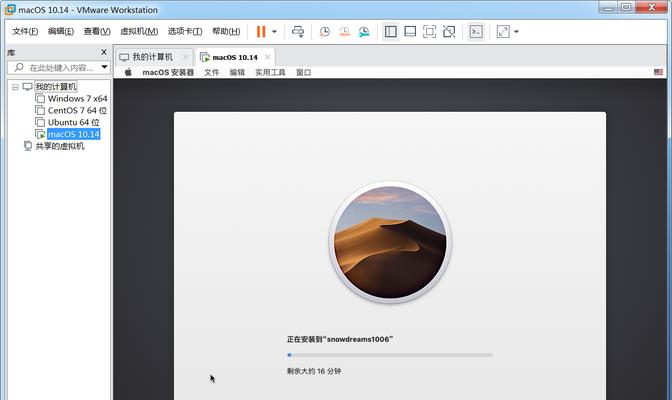The image size is (672, 400).
Task: Click the Mojave desert installer image
Action: point(390,242)
